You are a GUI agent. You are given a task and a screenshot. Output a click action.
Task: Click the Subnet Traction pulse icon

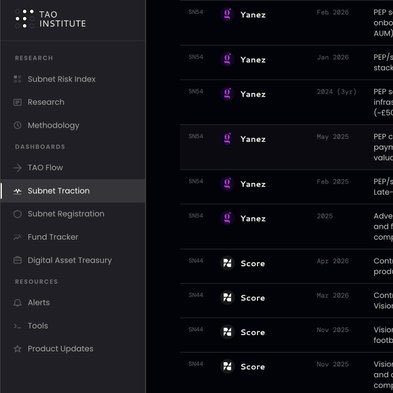coord(17,191)
